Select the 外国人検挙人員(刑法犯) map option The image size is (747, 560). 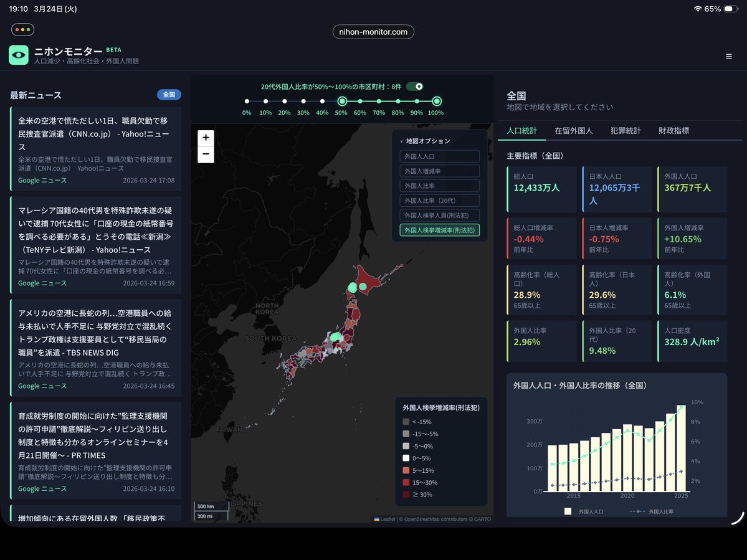coord(439,215)
